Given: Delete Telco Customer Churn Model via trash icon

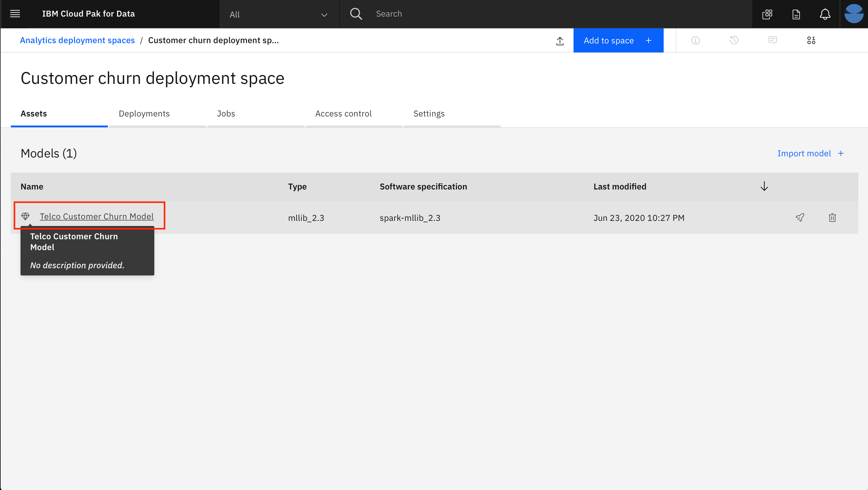Looking at the screenshot, I should [832, 218].
